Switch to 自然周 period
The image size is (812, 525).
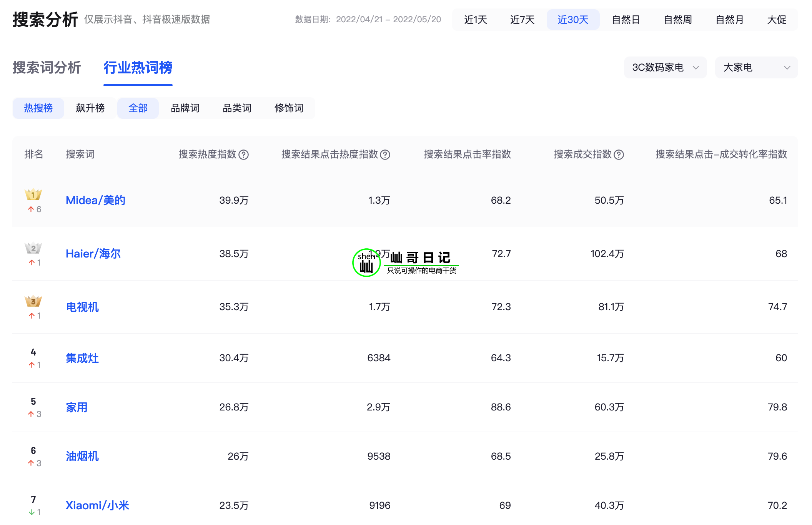point(677,20)
